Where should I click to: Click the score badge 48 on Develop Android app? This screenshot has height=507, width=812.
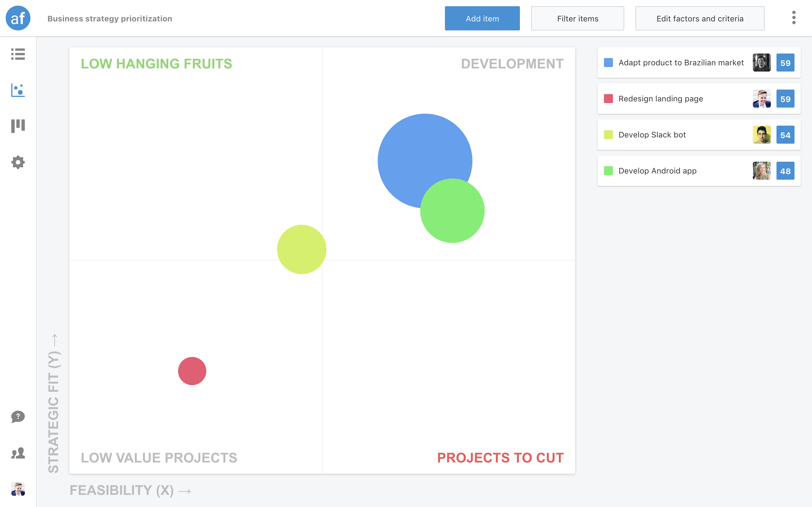coord(785,171)
